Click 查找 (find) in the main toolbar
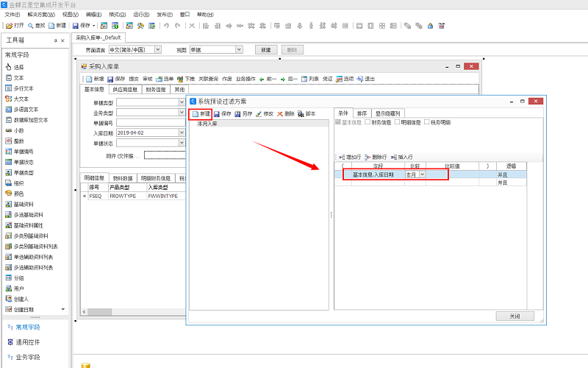Image resolution: width=588 pixels, height=368 pixels. [36, 25]
